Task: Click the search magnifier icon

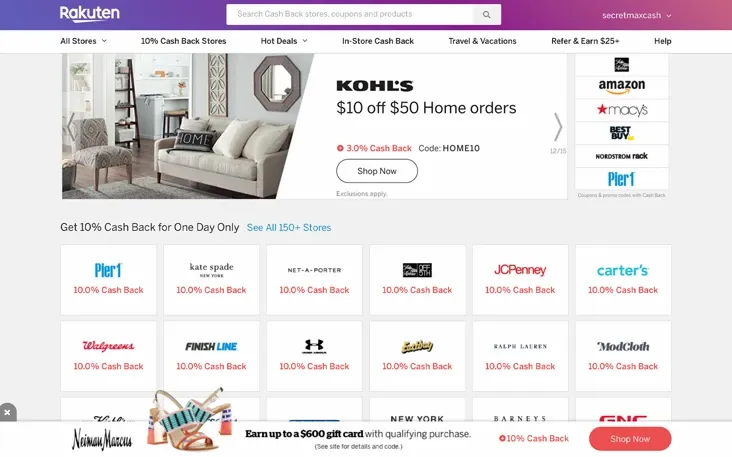Action: [x=486, y=14]
